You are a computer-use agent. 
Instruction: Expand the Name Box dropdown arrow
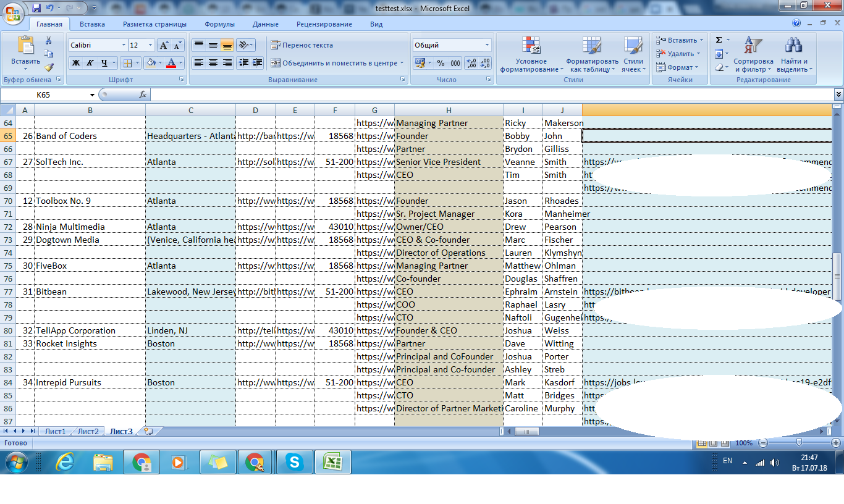click(x=93, y=94)
